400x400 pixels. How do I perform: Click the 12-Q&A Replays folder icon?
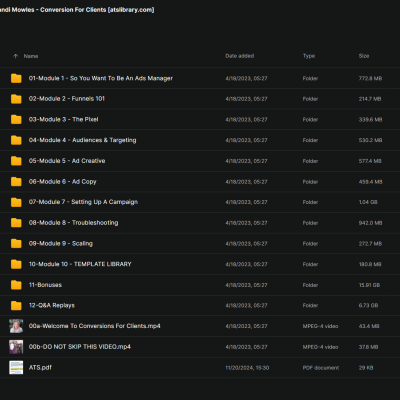(x=16, y=306)
